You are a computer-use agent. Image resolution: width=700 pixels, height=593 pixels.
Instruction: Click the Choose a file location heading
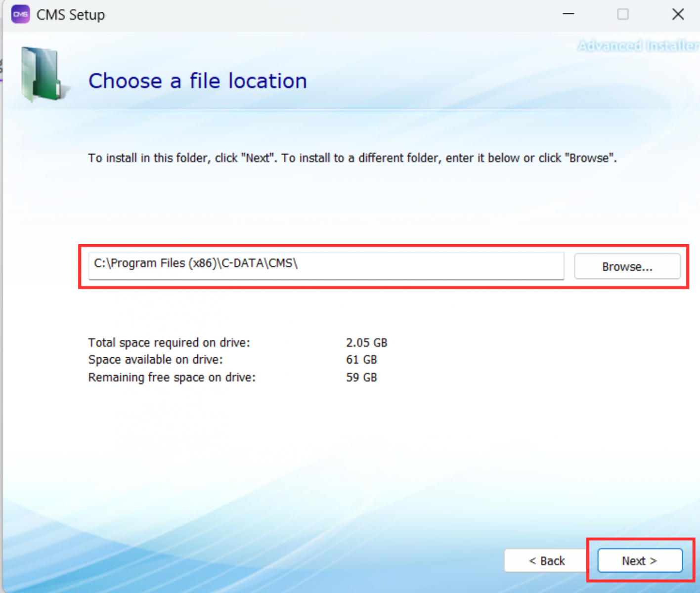tap(197, 81)
